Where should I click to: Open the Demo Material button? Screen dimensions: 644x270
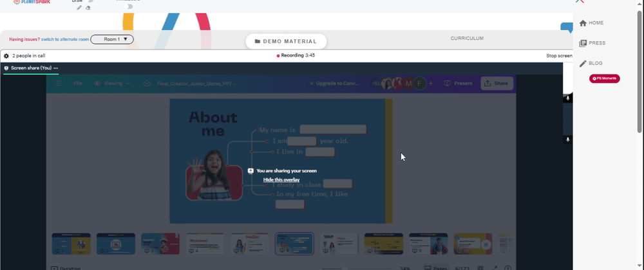[x=286, y=41]
